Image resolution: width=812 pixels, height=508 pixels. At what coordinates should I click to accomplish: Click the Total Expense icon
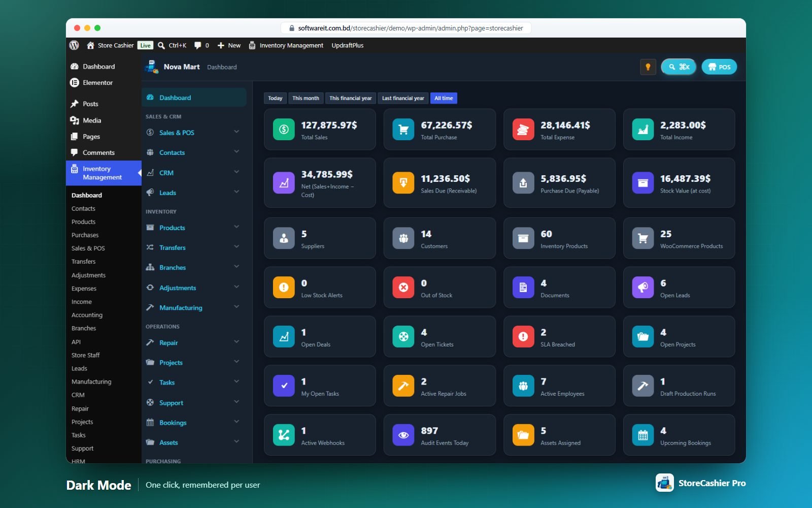click(x=523, y=130)
